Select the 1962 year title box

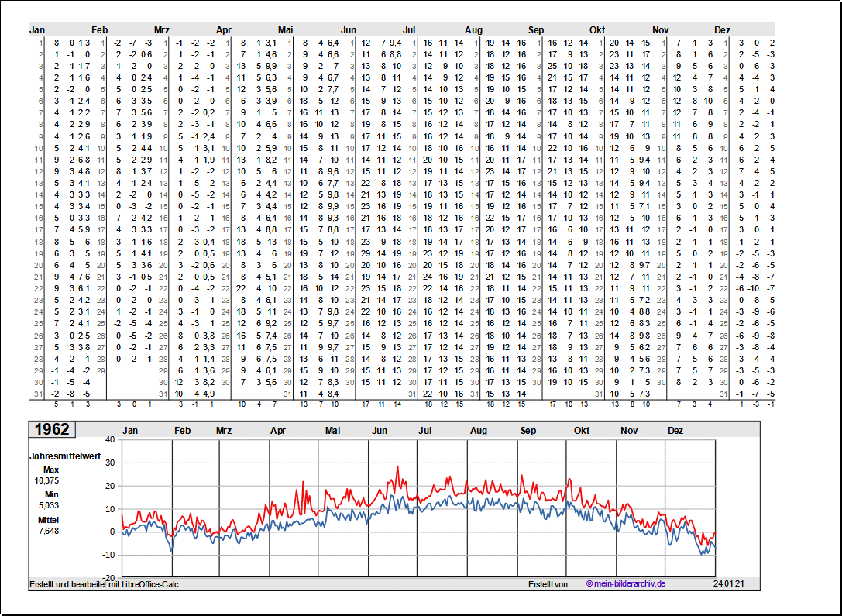coord(52,429)
